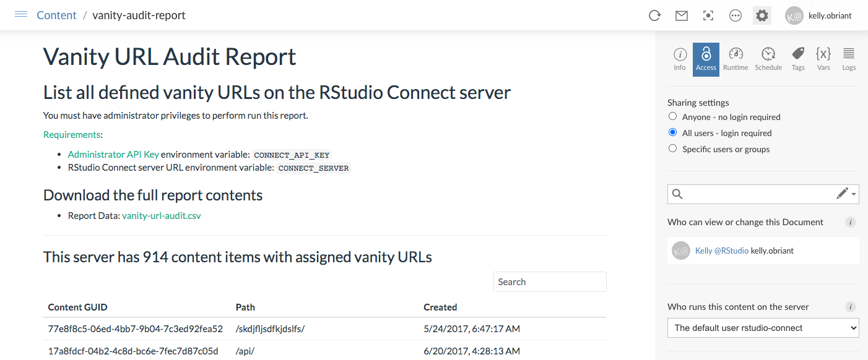Choose Specific users or groups sharing
Image resolution: width=868 pixels, height=360 pixels.
coord(672,148)
